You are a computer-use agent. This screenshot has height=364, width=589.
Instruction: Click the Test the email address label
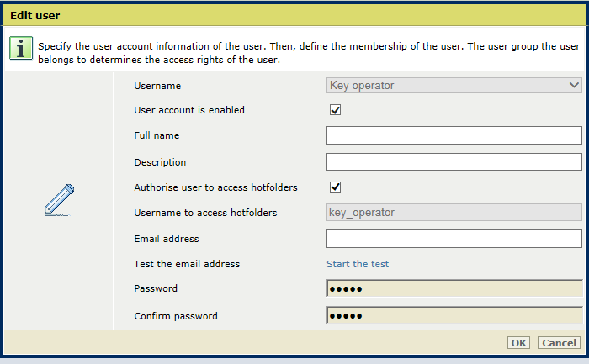tap(187, 264)
